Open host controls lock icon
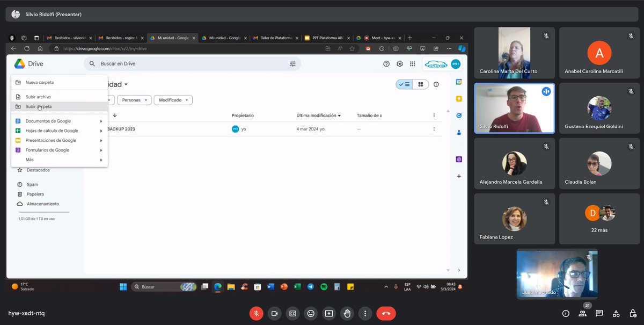The width and height of the screenshot is (644, 325). (633, 313)
